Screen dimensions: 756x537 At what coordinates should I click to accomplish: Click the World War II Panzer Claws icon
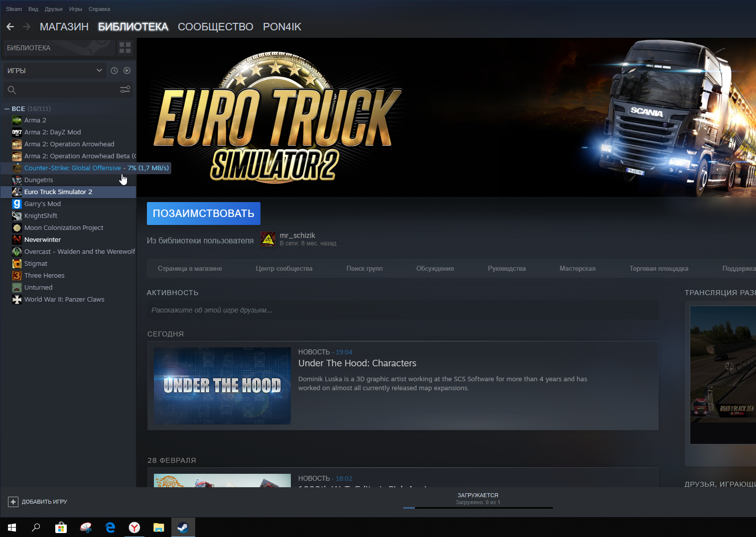tap(17, 300)
